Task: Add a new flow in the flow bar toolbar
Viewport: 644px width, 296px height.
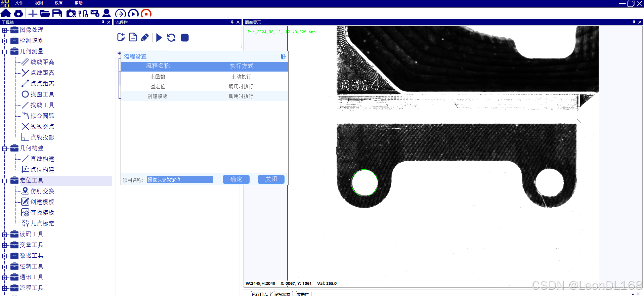Action: [x=121, y=37]
